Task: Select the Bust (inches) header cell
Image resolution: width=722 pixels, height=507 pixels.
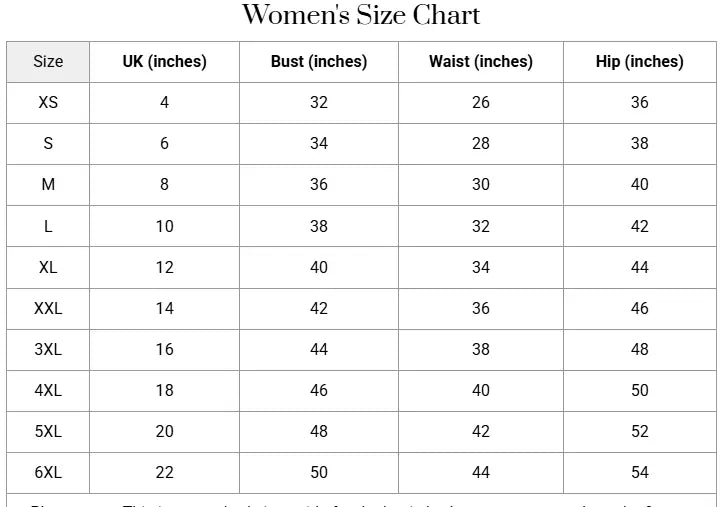Action: [x=319, y=62]
